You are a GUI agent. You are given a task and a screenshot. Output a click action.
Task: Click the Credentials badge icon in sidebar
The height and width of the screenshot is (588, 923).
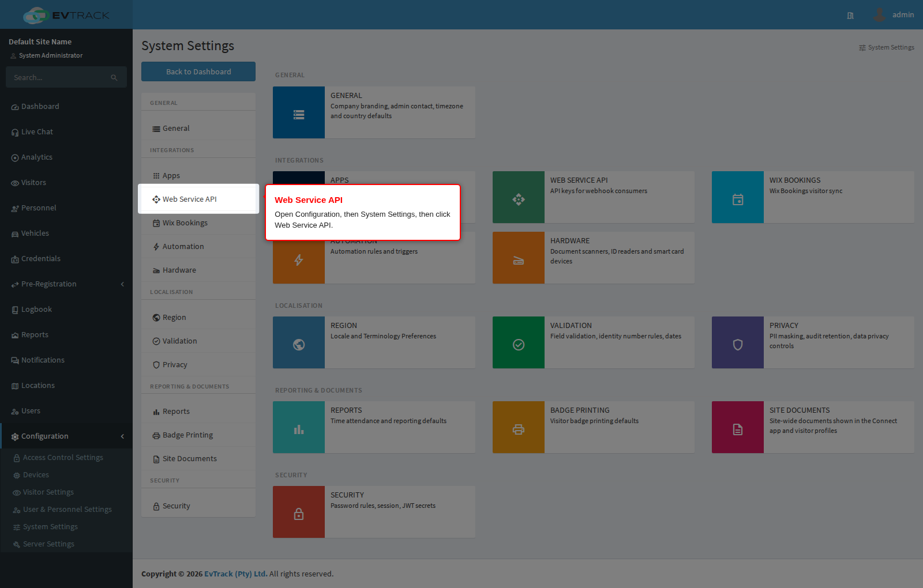pos(15,259)
